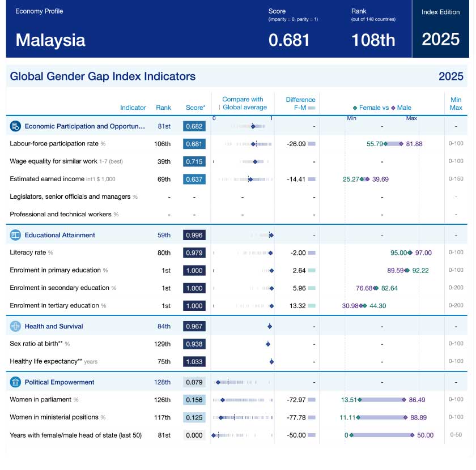Open the Political Empowerment heading
476x470 pixels.
point(59,382)
